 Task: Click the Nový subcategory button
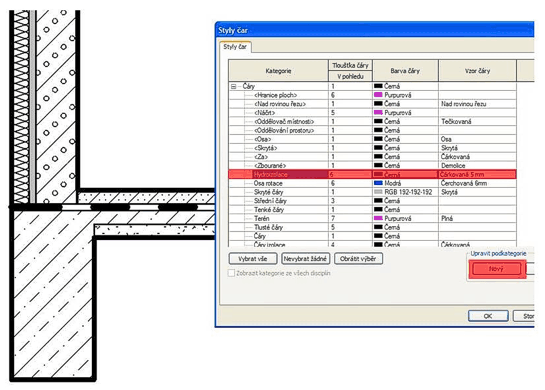pyautogui.click(x=496, y=269)
